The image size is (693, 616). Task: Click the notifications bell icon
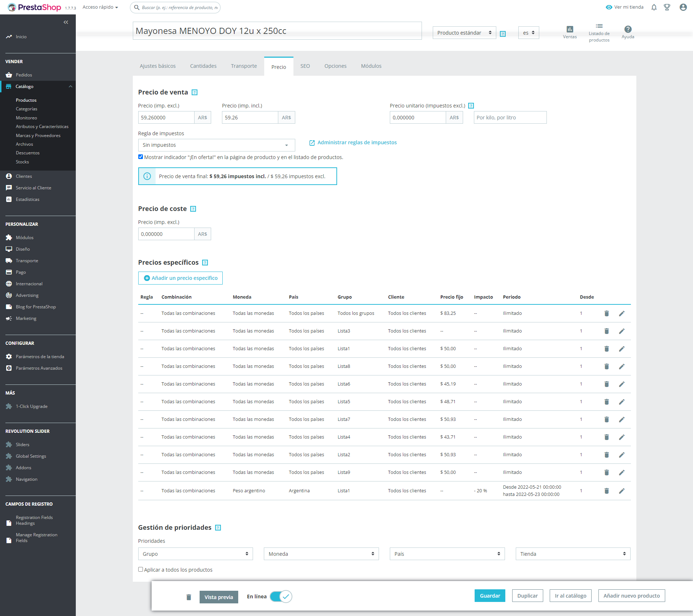pos(654,7)
